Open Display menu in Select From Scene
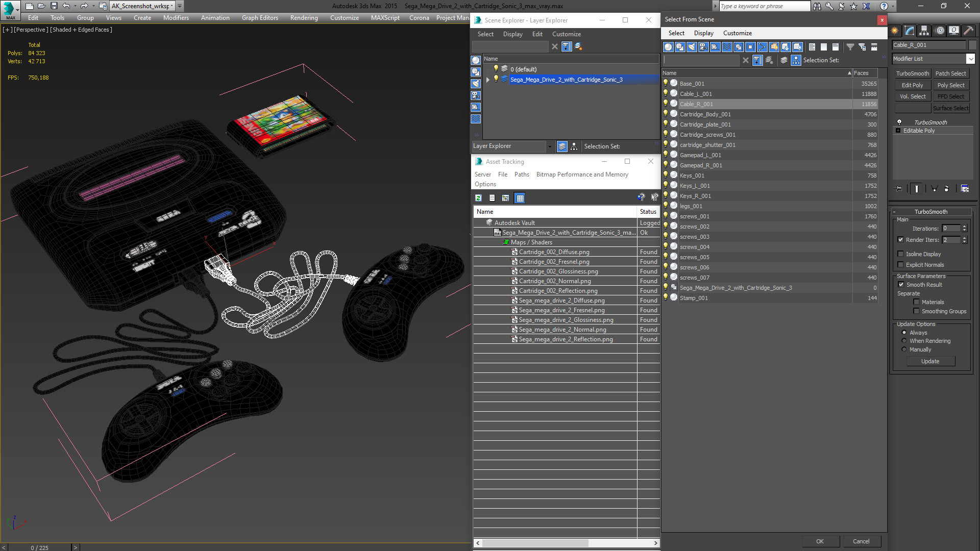980x551 pixels. coord(703,33)
